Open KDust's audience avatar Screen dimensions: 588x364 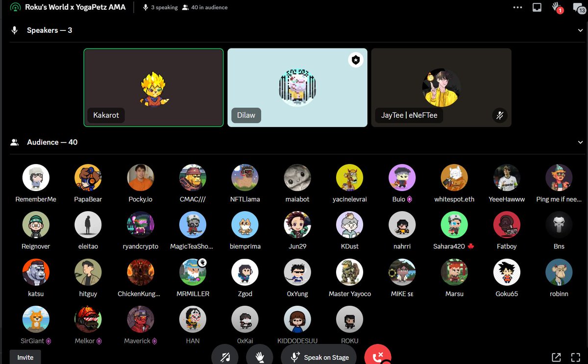350,225
